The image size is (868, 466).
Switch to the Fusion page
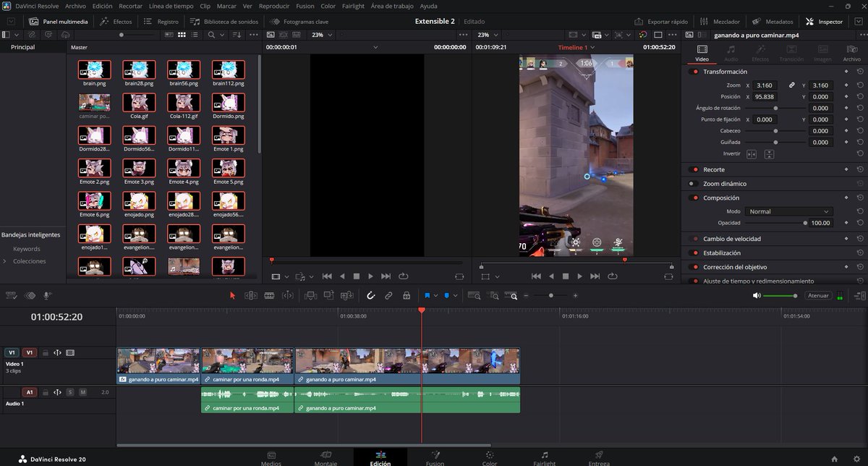pos(435,458)
